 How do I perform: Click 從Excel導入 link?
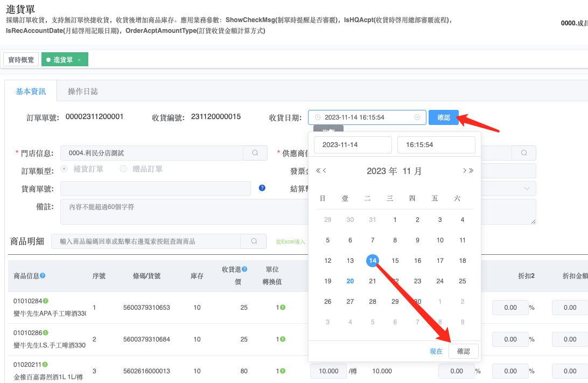point(291,241)
